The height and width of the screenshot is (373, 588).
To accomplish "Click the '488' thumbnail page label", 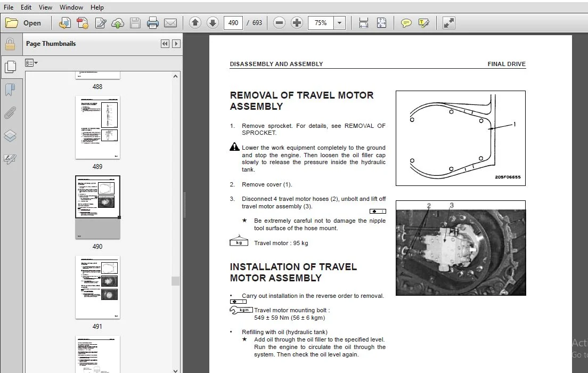I will (97, 87).
